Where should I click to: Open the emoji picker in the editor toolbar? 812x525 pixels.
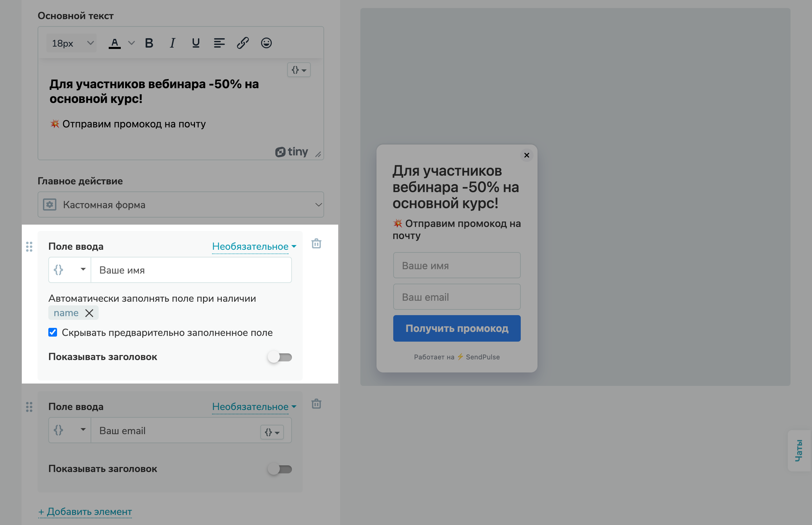pos(266,43)
